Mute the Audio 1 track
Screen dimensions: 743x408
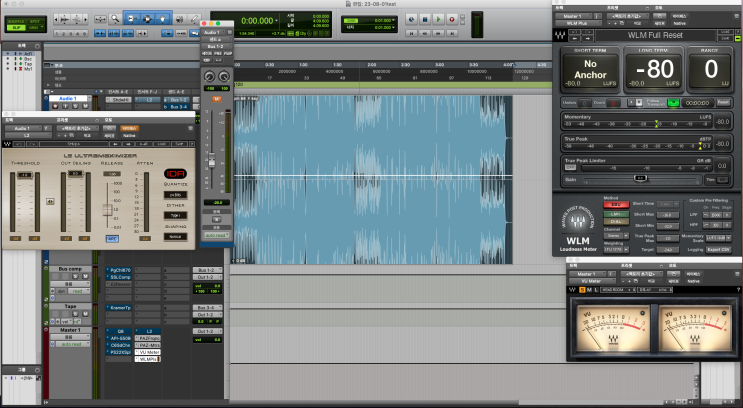coord(87,108)
